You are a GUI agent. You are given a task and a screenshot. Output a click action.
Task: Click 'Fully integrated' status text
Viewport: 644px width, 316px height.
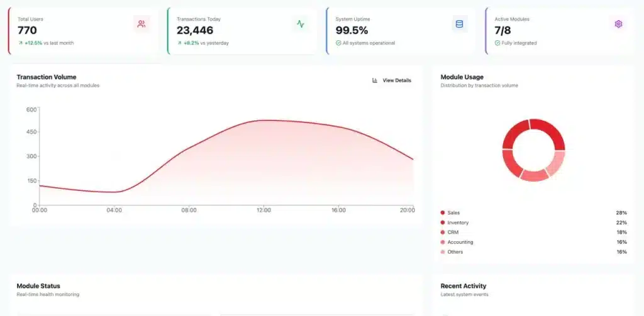519,43
